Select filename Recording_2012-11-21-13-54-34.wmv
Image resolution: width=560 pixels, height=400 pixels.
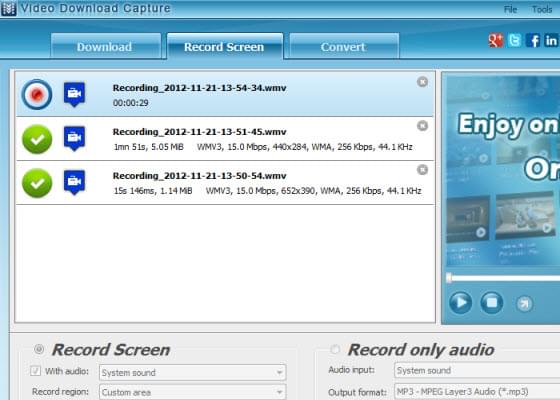pyautogui.click(x=199, y=88)
